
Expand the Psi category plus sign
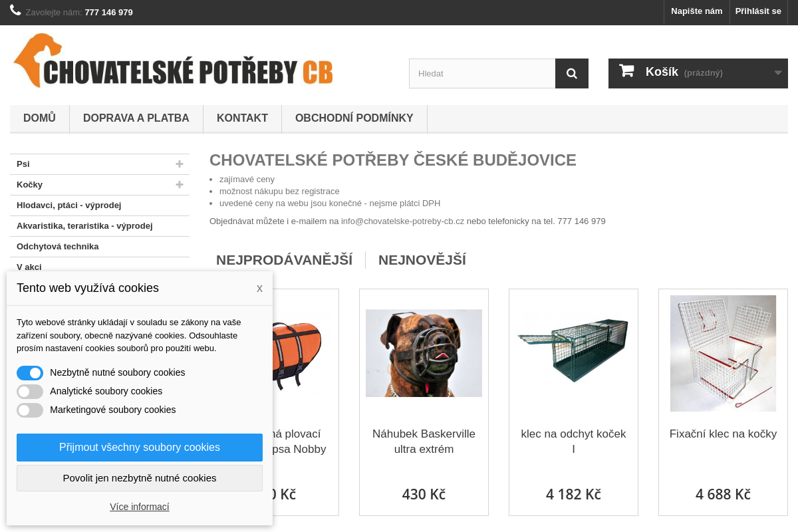[180, 164]
